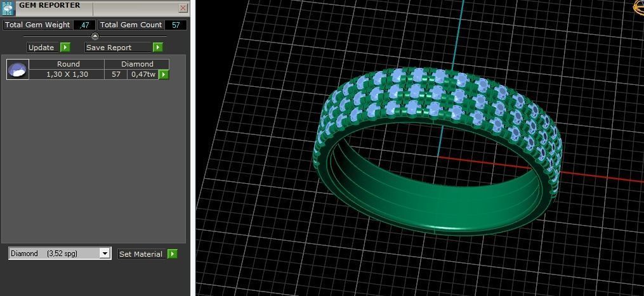Click the Gem Reporter panel icon
The image size is (644, 296).
click(x=9, y=8)
